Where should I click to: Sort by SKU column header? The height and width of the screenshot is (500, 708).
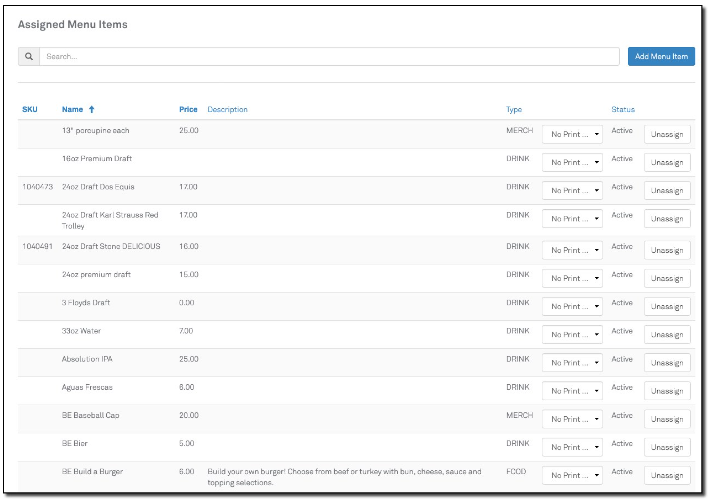coord(29,110)
